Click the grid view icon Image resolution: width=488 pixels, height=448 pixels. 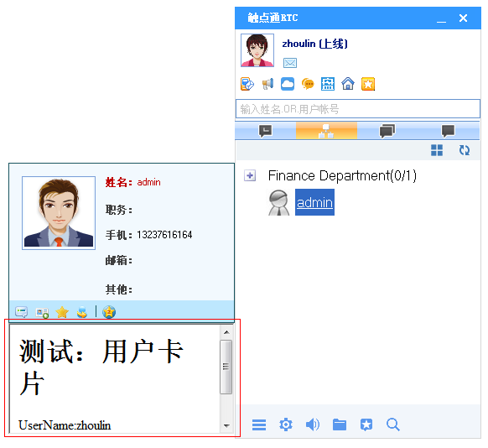click(437, 150)
